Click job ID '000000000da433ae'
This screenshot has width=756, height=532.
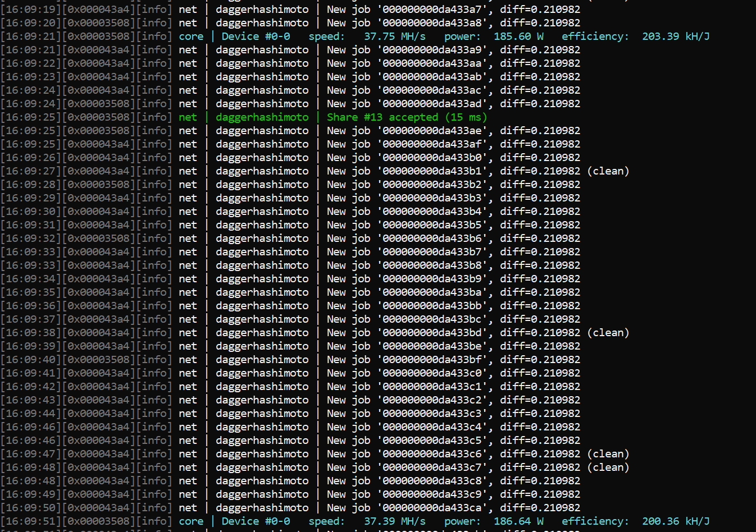pyautogui.click(x=432, y=131)
